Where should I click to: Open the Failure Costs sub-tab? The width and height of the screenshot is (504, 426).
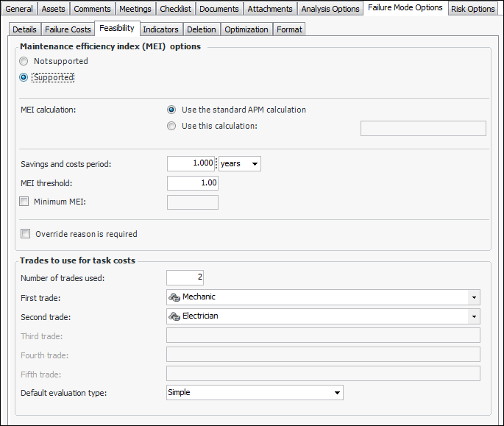[x=68, y=29]
